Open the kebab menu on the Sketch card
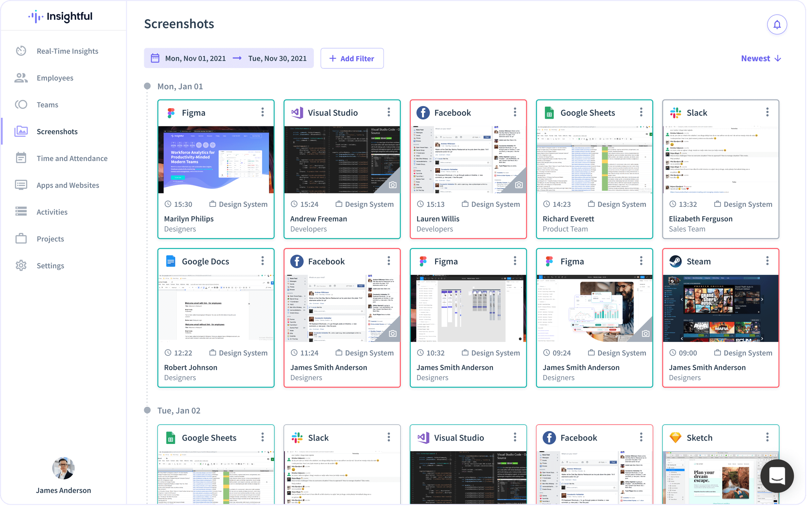812x512 pixels. coord(767,437)
